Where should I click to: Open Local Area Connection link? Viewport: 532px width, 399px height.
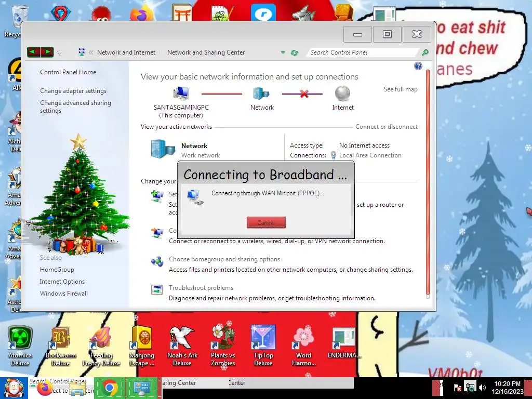(370, 155)
